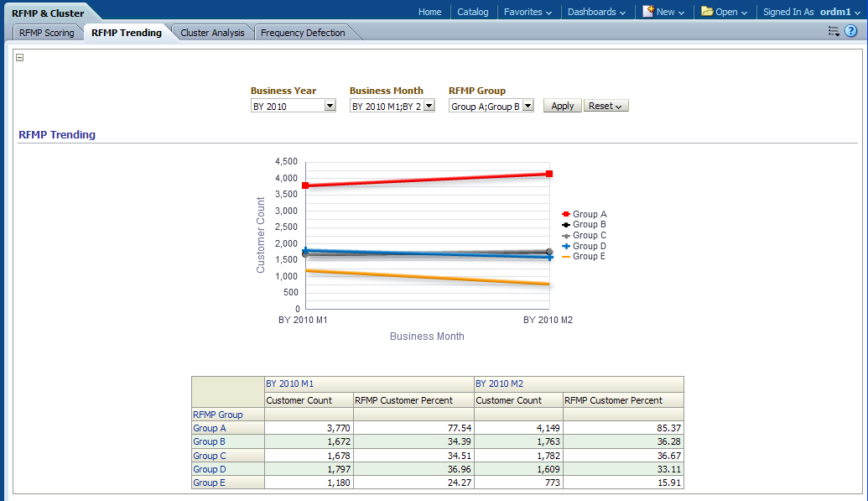This screenshot has width=868, height=501.
Task: Click the New document icon
Action: pos(648,12)
